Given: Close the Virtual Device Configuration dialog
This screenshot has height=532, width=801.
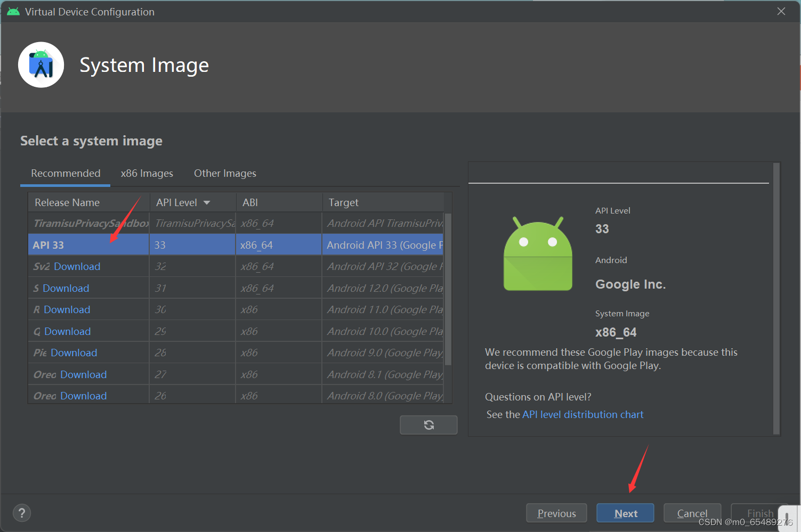Looking at the screenshot, I should coord(781,11).
